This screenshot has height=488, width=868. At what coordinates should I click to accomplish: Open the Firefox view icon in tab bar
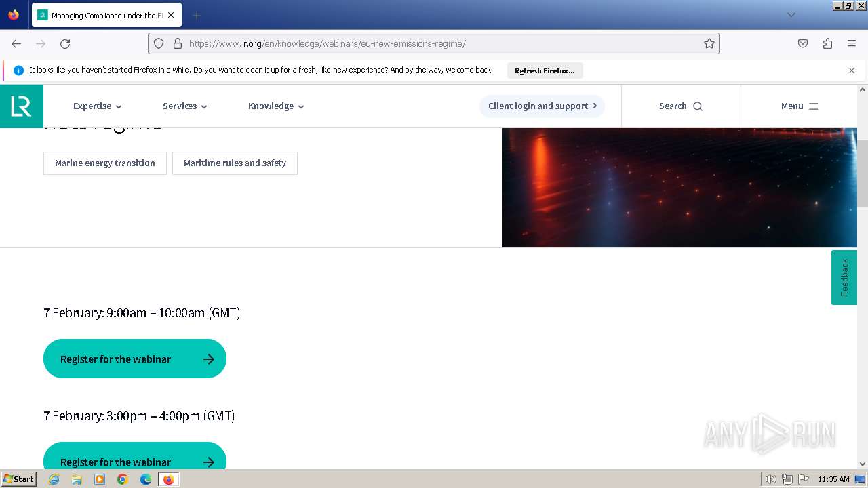coord(14,15)
